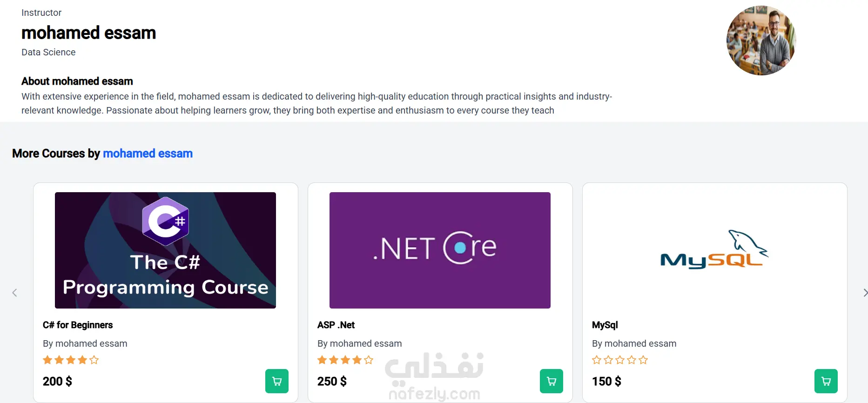Click the instructor name heading mohamed essam
The image size is (868, 403).
88,33
